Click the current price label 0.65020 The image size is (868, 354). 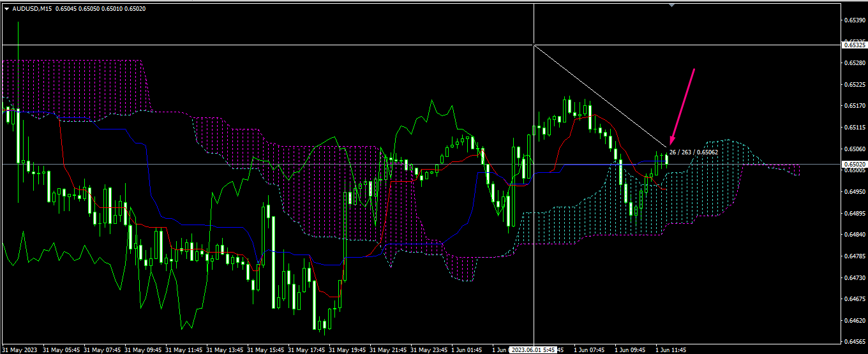coord(855,164)
